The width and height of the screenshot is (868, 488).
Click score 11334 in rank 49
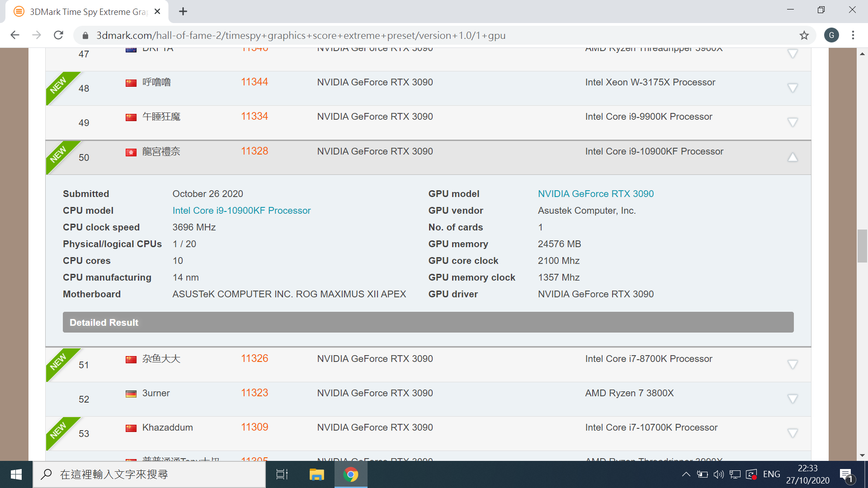255,116
